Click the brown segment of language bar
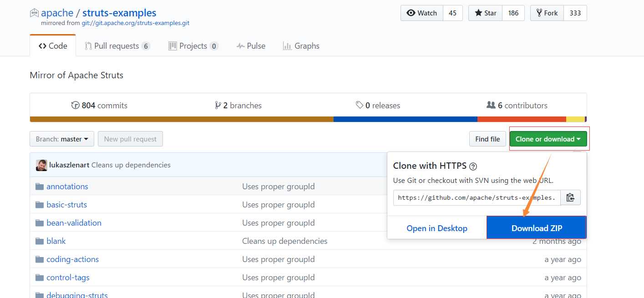The height and width of the screenshot is (298, 644). pos(182,119)
